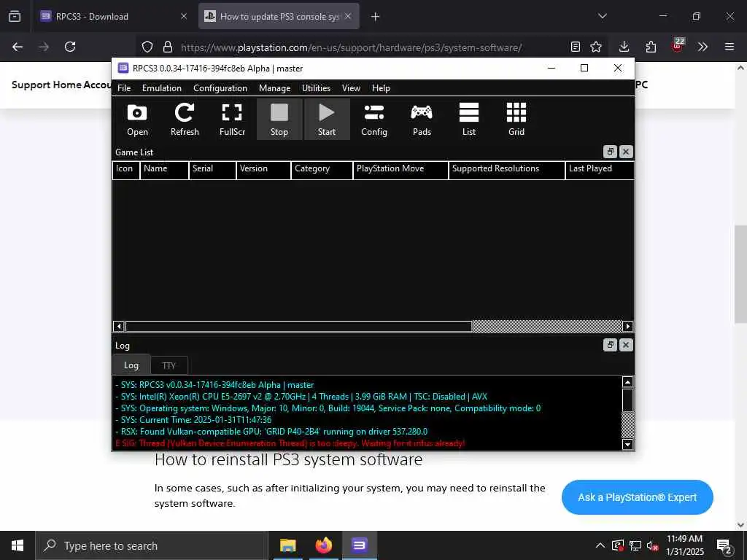Bookmark the page with the star icon
747x560 pixels.
pyautogui.click(x=596, y=47)
